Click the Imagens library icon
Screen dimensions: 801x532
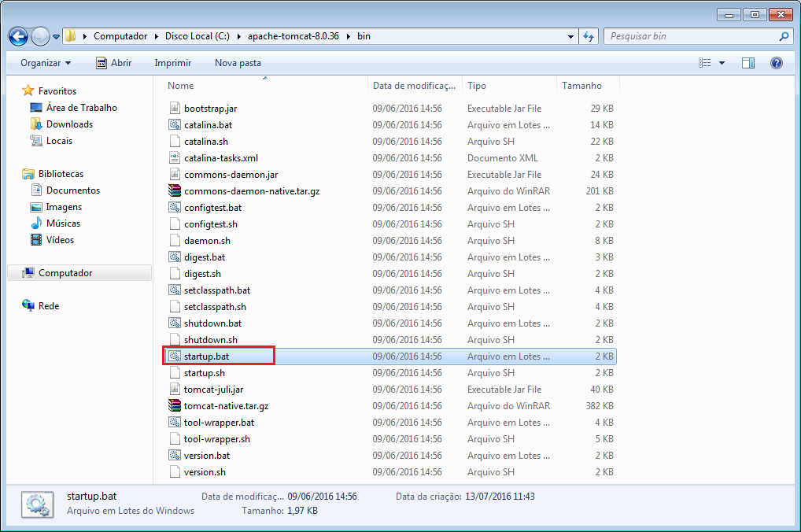point(36,207)
